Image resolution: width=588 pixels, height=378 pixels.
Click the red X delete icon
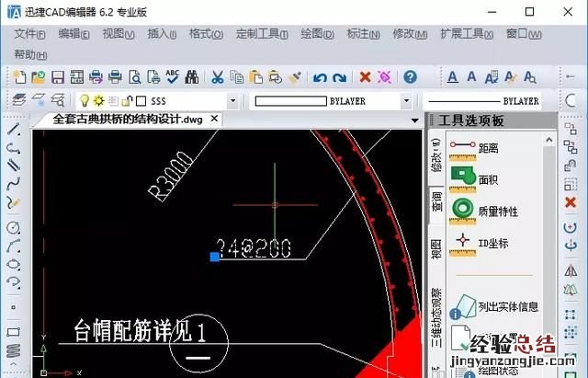point(365,77)
